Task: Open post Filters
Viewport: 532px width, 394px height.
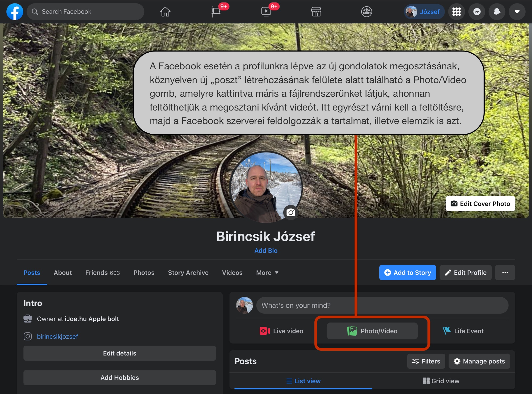Action: click(426, 361)
